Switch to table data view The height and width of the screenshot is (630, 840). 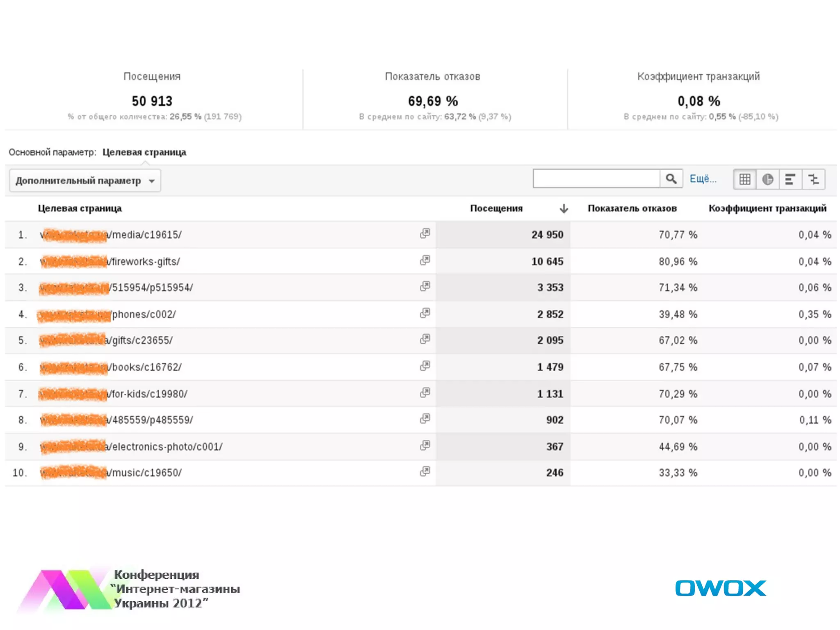[x=744, y=180]
